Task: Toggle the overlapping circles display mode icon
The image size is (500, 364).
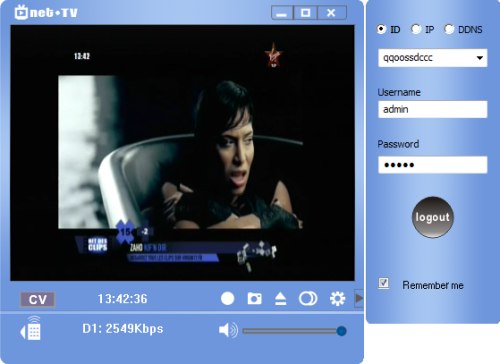Action: pos(308,298)
